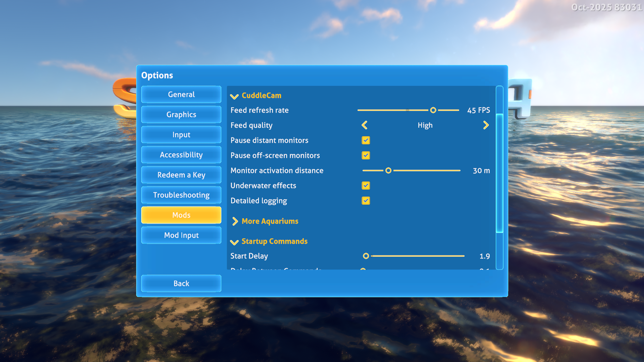Click the Monitor activation distance label

(x=277, y=171)
